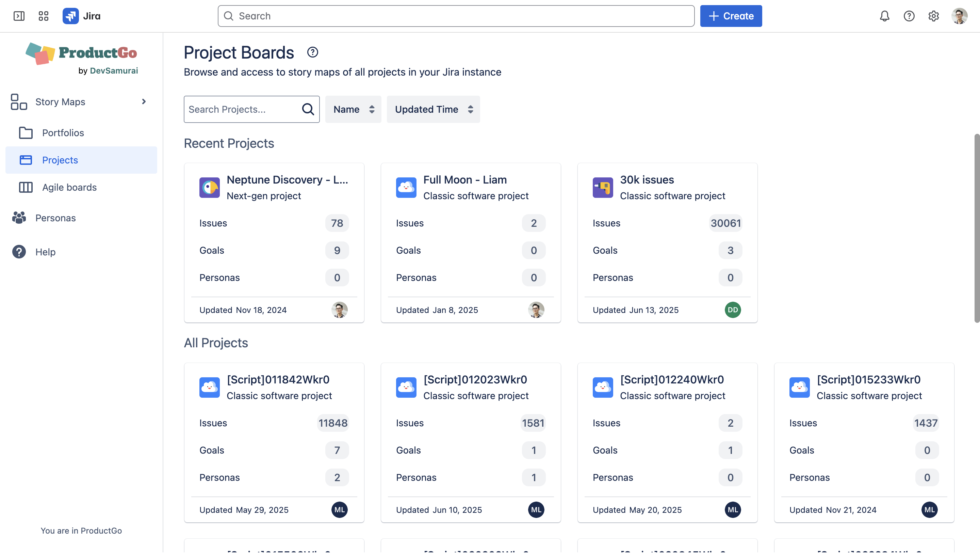Open the DevSamurai link
Viewport: 980px width, 553px height.
114,71
